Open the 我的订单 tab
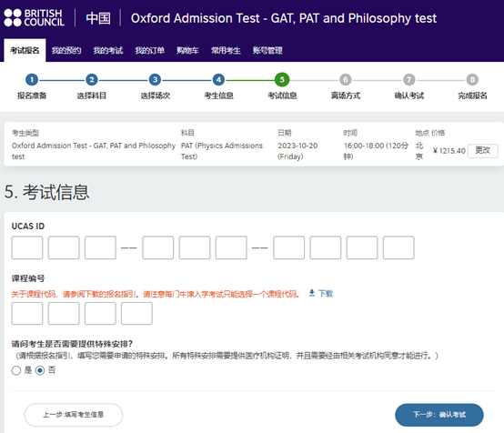The height and width of the screenshot is (433, 504). (x=149, y=50)
